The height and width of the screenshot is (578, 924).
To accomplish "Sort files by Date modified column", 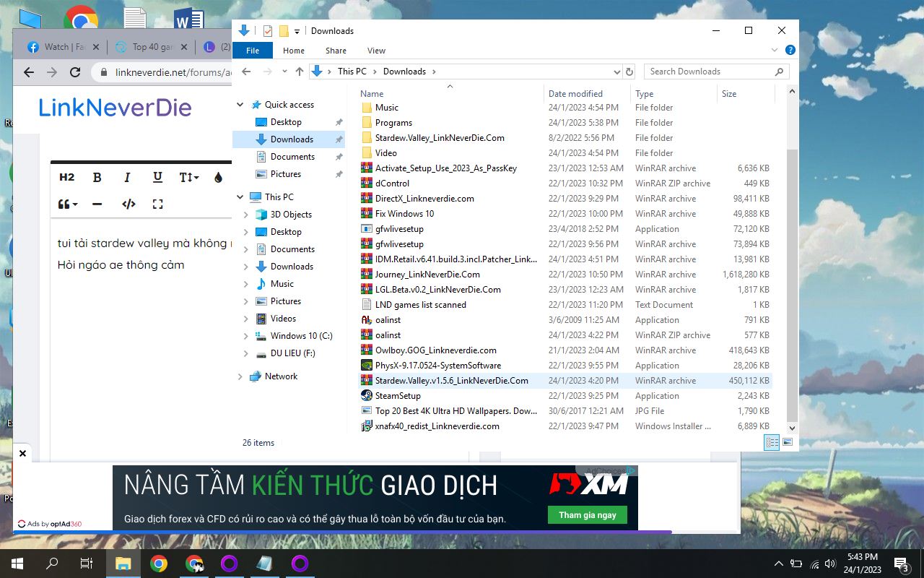I will click(x=575, y=94).
